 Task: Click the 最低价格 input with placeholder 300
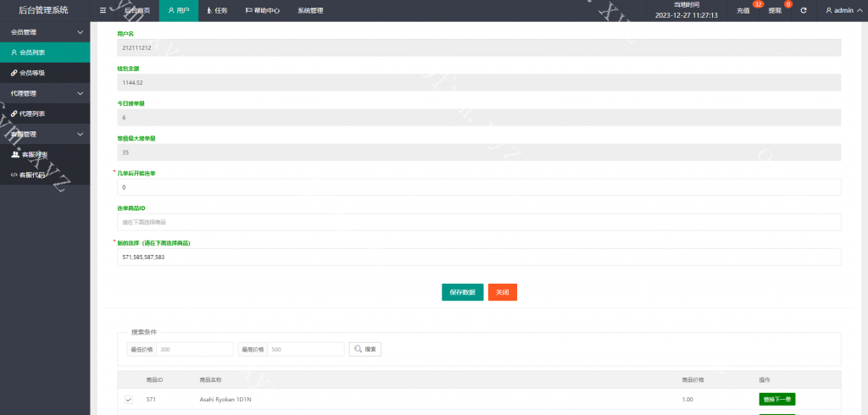195,349
